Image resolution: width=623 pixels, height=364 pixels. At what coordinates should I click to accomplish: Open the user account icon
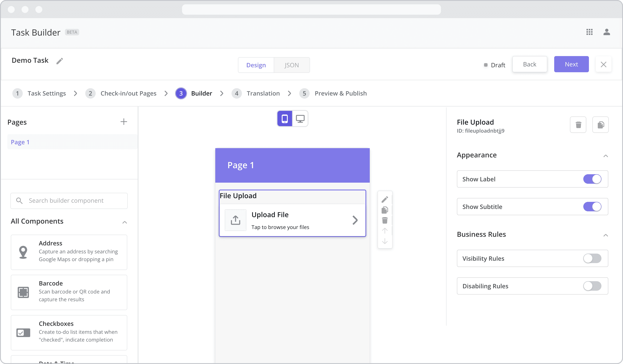(x=606, y=32)
